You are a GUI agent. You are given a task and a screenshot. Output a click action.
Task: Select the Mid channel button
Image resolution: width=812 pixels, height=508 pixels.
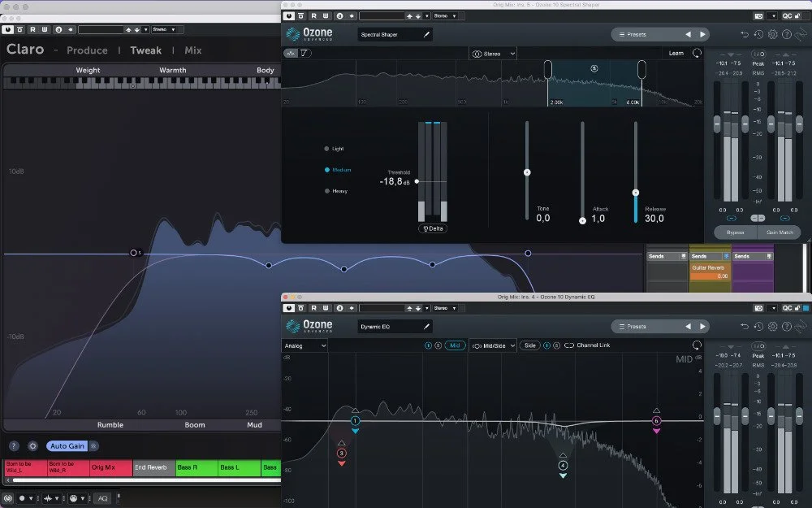click(455, 345)
